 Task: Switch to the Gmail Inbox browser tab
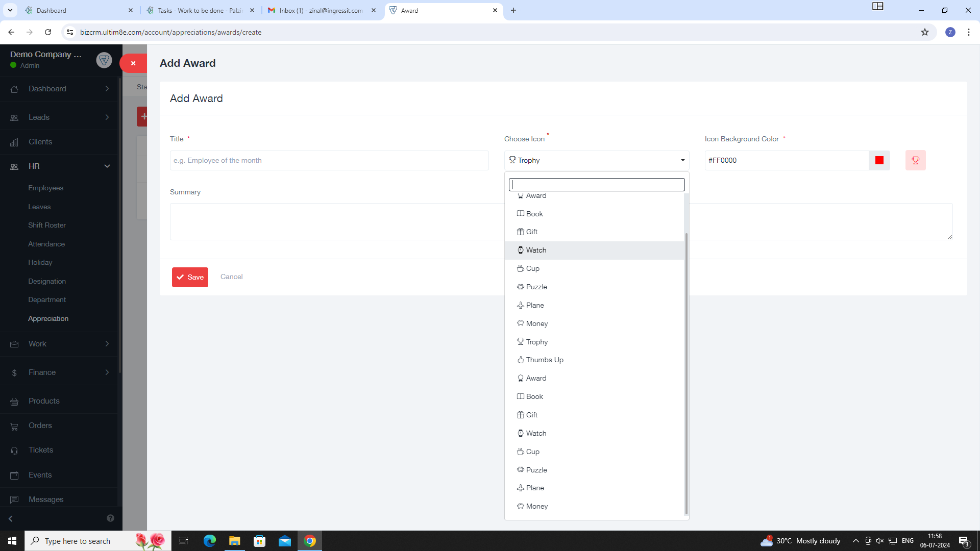pyautogui.click(x=322, y=10)
